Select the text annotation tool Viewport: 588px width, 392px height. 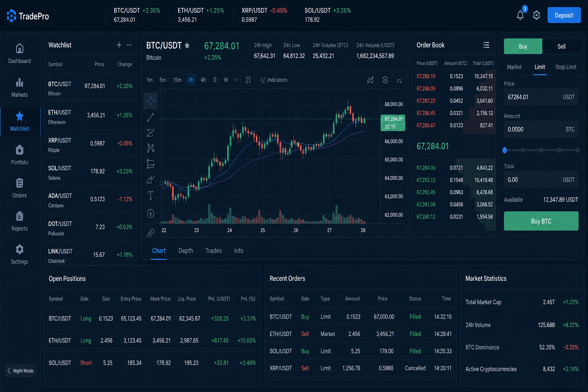pyautogui.click(x=150, y=196)
